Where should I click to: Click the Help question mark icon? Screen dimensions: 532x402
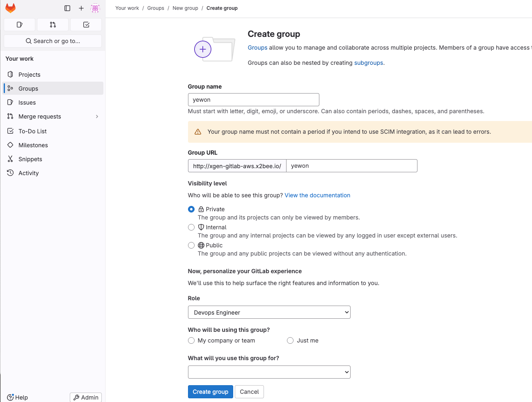click(x=10, y=397)
